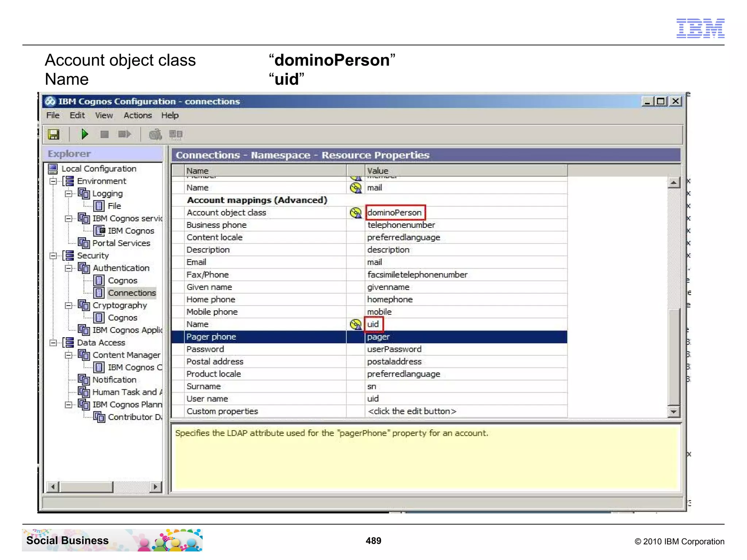Screen dimensions: 747x560
Task: Open the Actions menu
Action: (x=138, y=115)
